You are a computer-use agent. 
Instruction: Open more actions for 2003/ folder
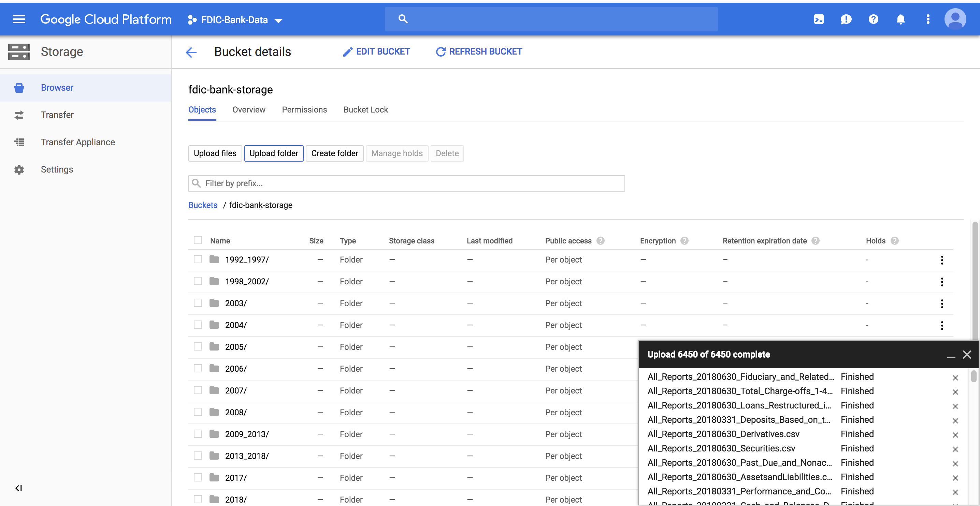[942, 303]
